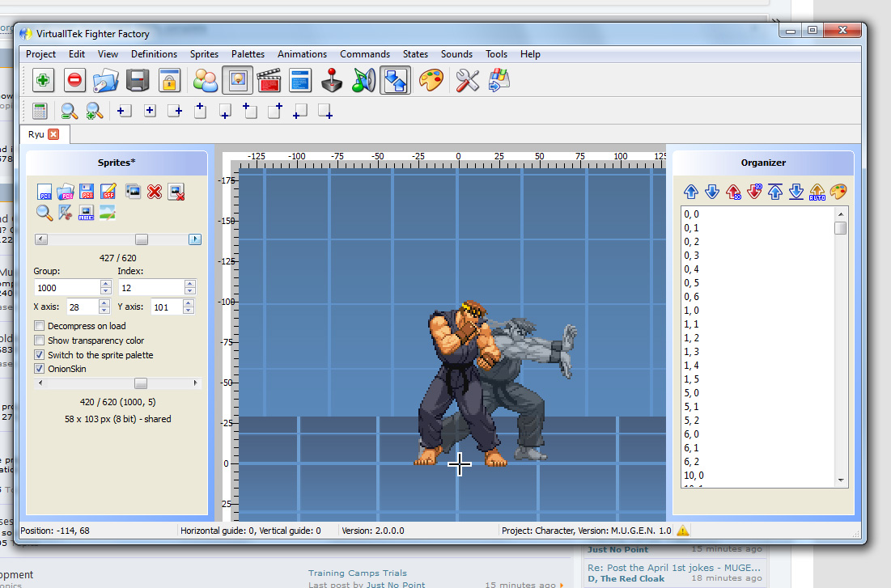Open the Project menu

point(41,54)
